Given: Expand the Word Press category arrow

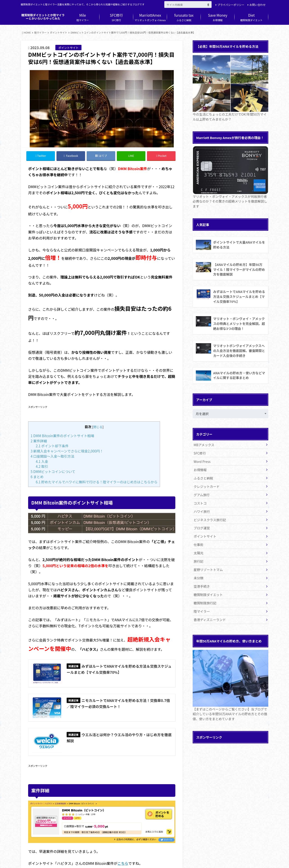Looking at the screenshot, I should (266, 461).
